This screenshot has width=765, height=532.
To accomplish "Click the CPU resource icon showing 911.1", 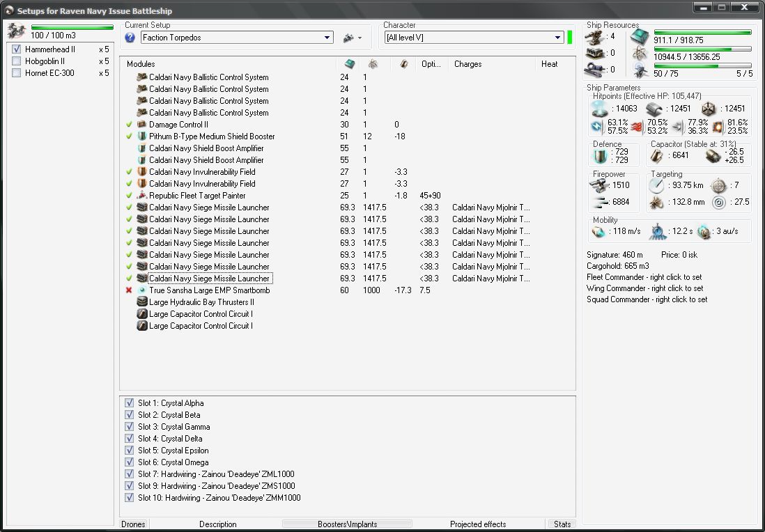I will 640,37.
